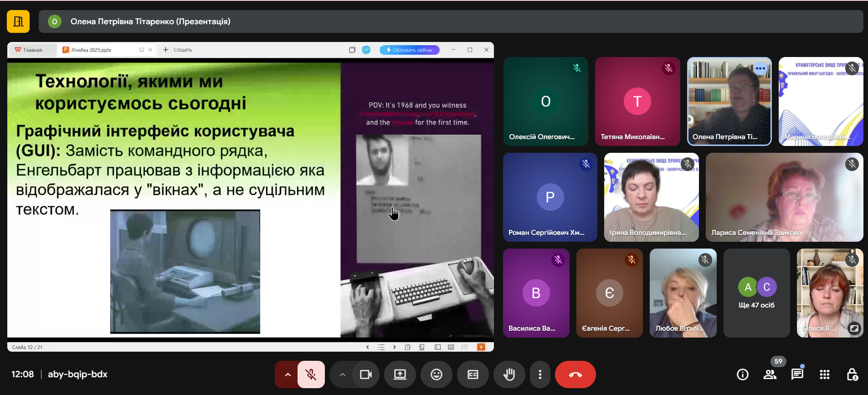This screenshot has width=868, height=395.
Task: Open the chat panel
Action: tap(797, 374)
